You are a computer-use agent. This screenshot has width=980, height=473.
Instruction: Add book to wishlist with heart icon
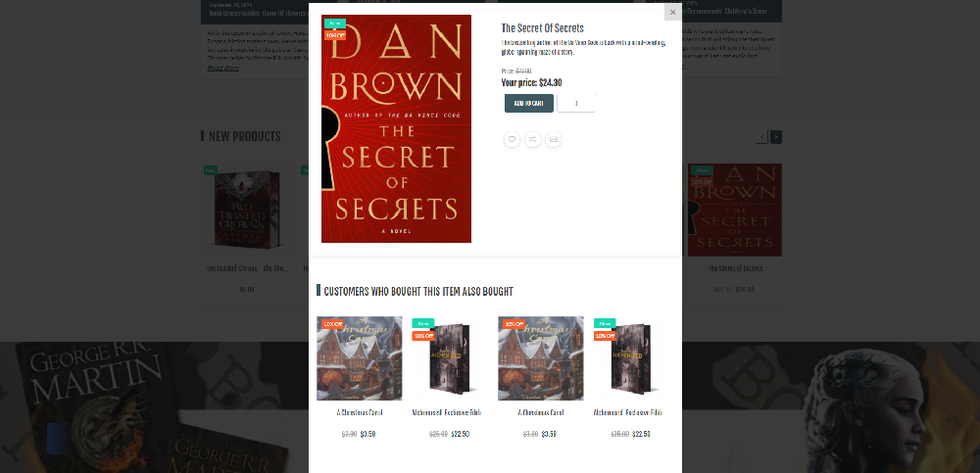tap(512, 139)
